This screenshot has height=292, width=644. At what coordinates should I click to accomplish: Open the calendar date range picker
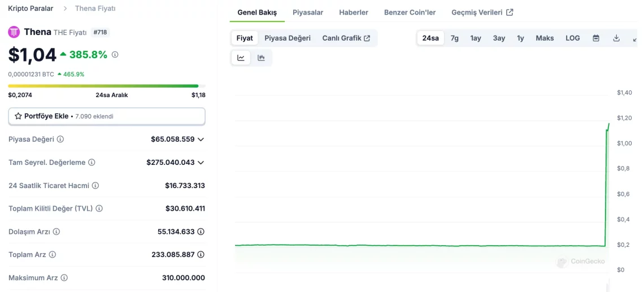[x=596, y=38]
